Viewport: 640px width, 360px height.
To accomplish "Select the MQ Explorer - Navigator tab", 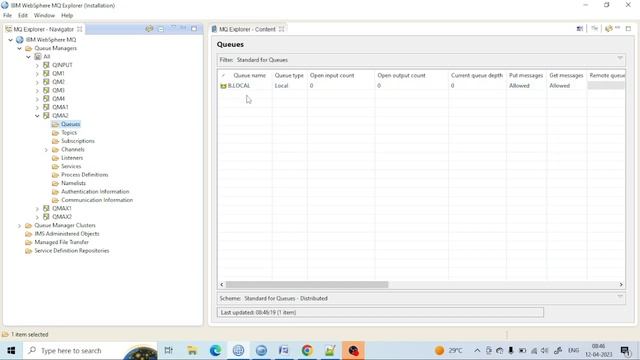I will click(x=44, y=29).
